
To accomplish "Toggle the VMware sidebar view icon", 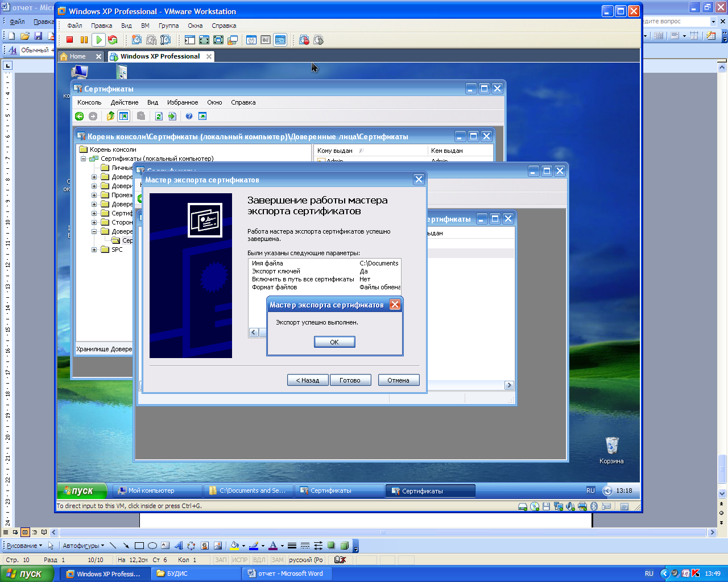I will [x=190, y=40].
